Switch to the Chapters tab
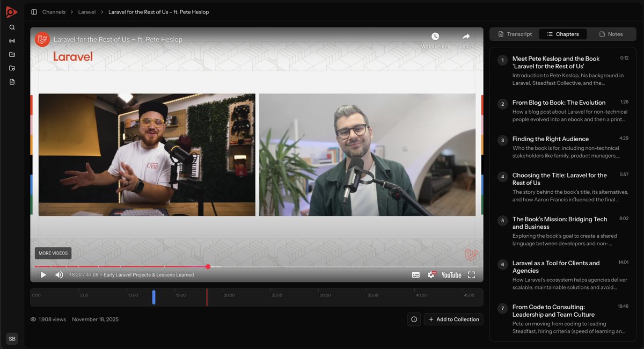Image resolution: width=644 pixels, height=349 pixels. pos(562,34)
